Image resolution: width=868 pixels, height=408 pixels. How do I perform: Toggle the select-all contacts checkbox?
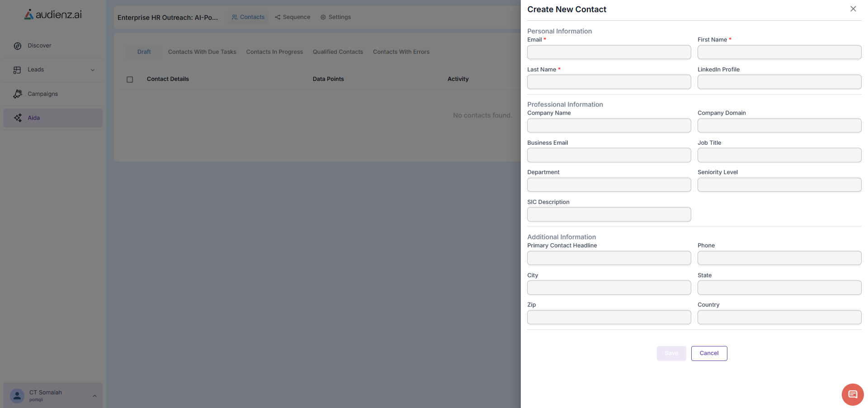coord(130,80)
